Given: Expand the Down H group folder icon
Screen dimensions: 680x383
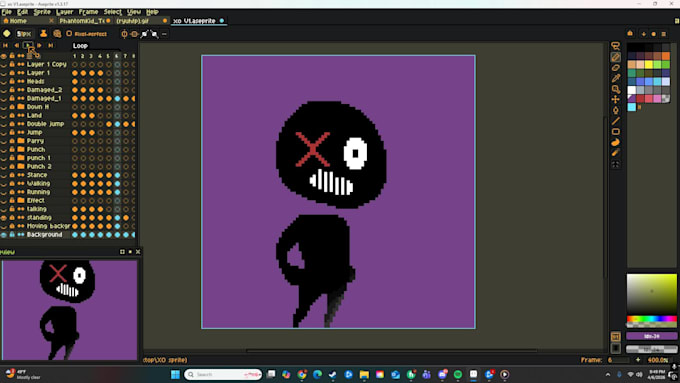Looking at the screenshot, I should [x=20, y=107].
